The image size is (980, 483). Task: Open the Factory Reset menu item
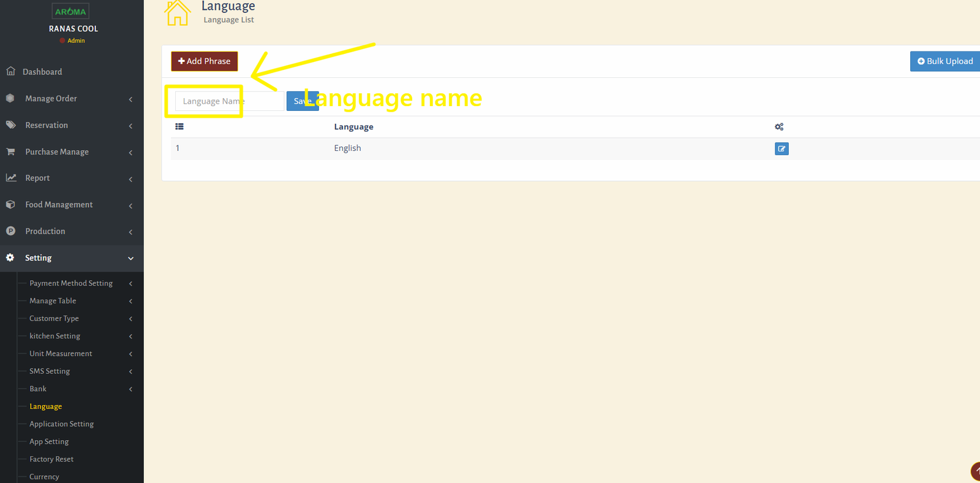(x=51, y=459)
